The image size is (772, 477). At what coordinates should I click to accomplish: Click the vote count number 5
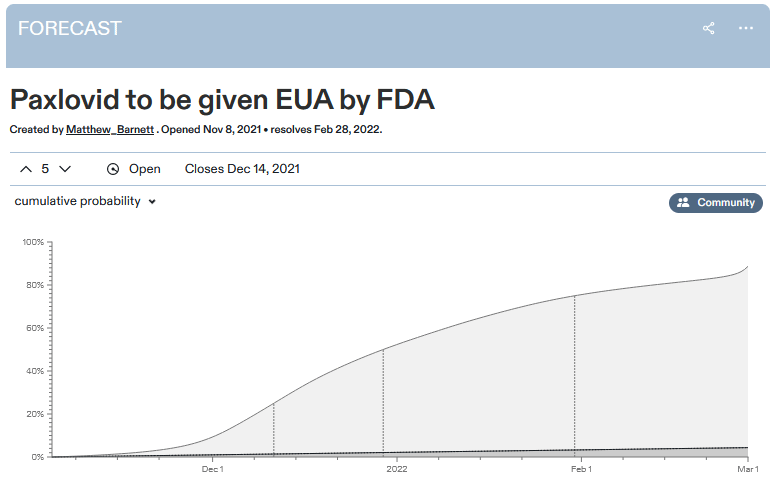point(45,169)
